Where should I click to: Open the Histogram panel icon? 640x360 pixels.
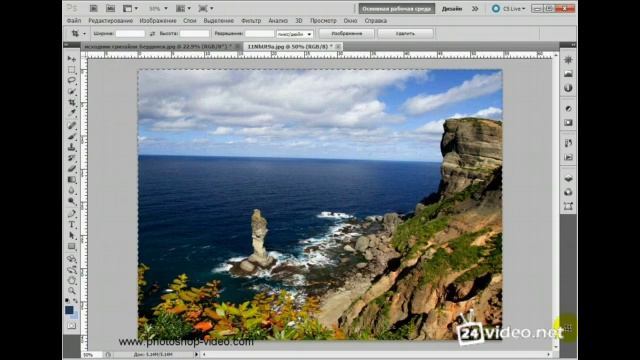(x=568, y=74)
